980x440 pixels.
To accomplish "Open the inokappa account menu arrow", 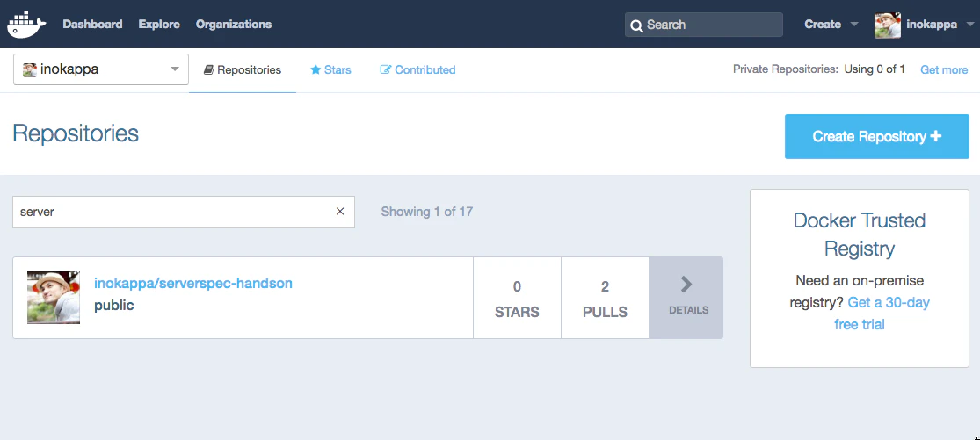I will point(970,25).
